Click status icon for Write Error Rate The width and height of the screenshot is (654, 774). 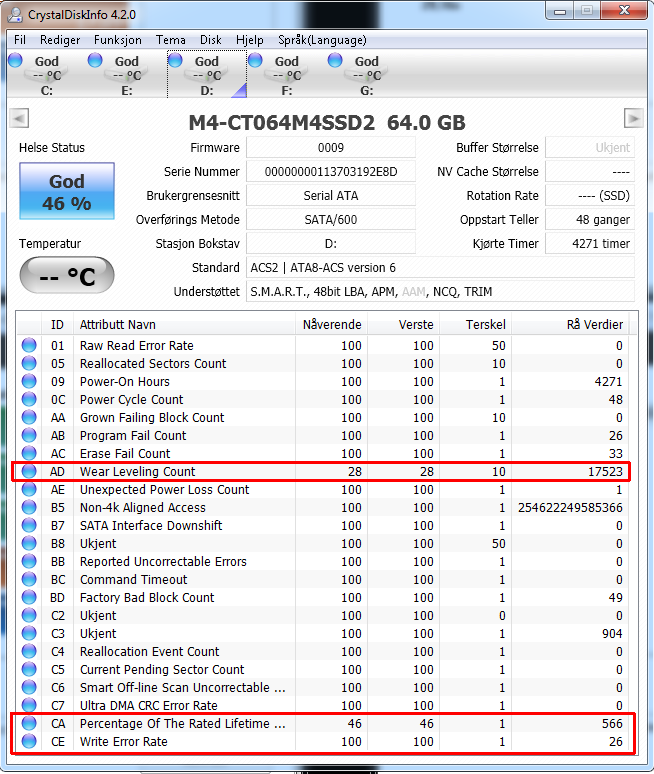click(29, 741)
